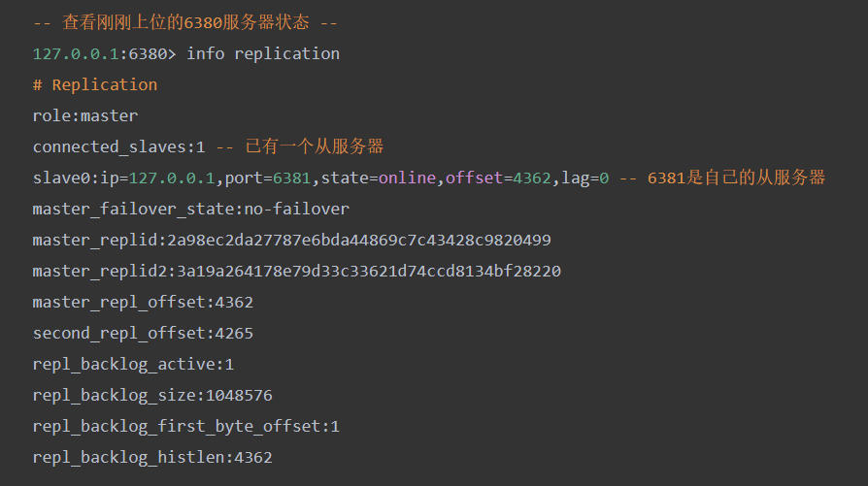Screen dimensions: 868x486
Task: Click the orange comment '已有一个从服务器'
Action: [x=315, y=146]
